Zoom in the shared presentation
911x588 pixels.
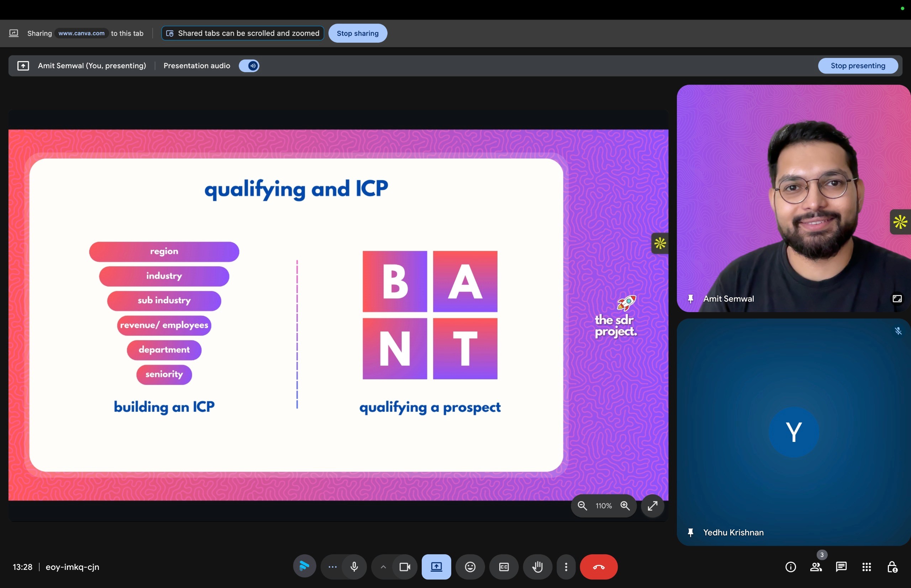click(625, 506)
